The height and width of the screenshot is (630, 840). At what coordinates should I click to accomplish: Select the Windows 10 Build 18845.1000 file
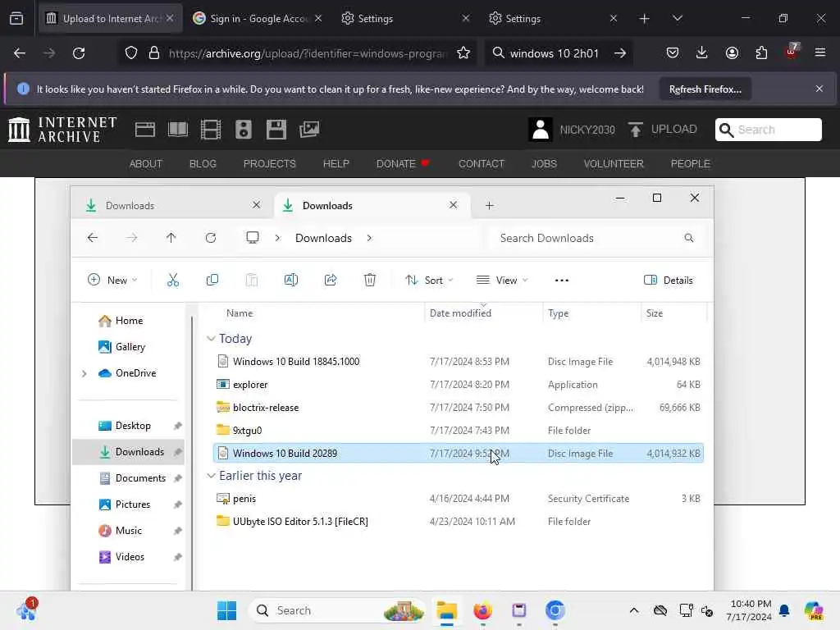tap(458, 362)
